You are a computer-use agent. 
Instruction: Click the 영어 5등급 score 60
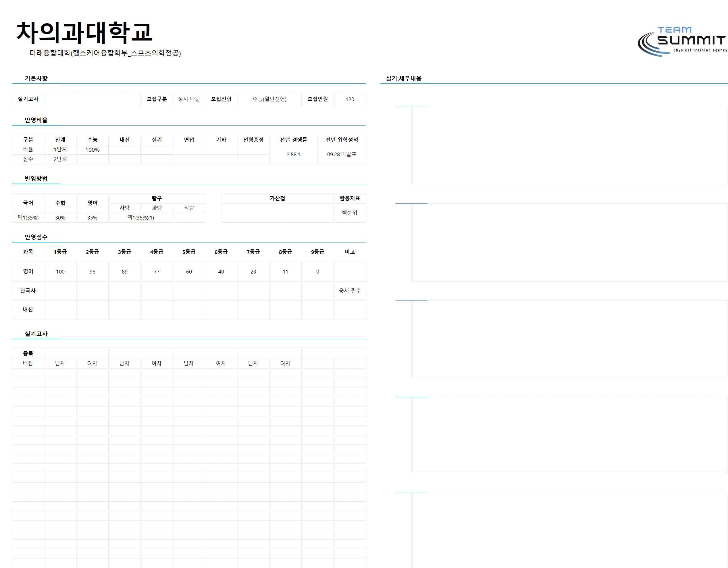click(189, 272)
